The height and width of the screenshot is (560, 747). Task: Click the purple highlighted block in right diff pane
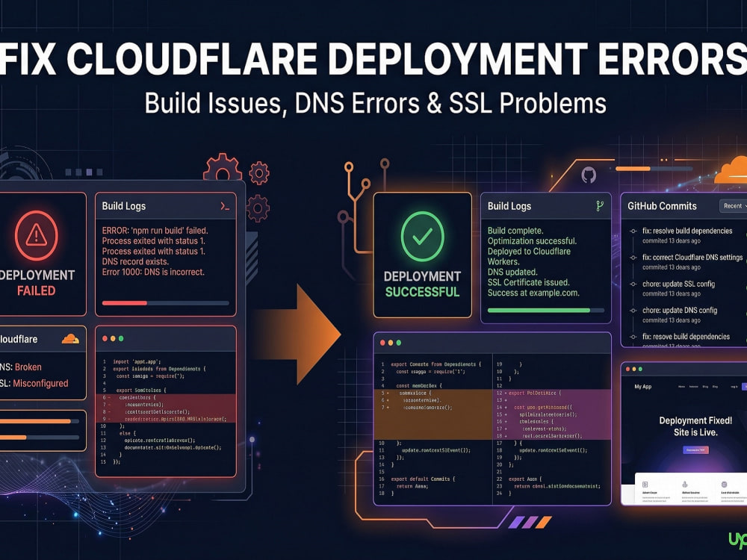point(551,414)
